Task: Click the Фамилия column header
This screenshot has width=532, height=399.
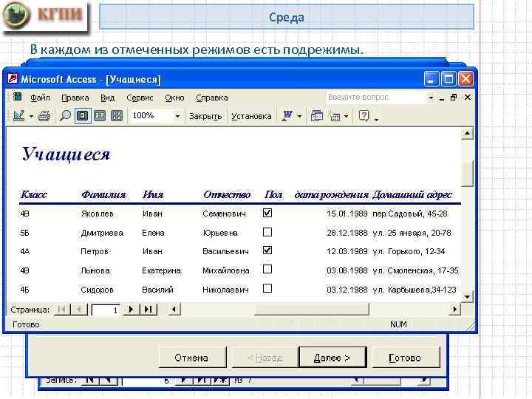Action: 103,195
